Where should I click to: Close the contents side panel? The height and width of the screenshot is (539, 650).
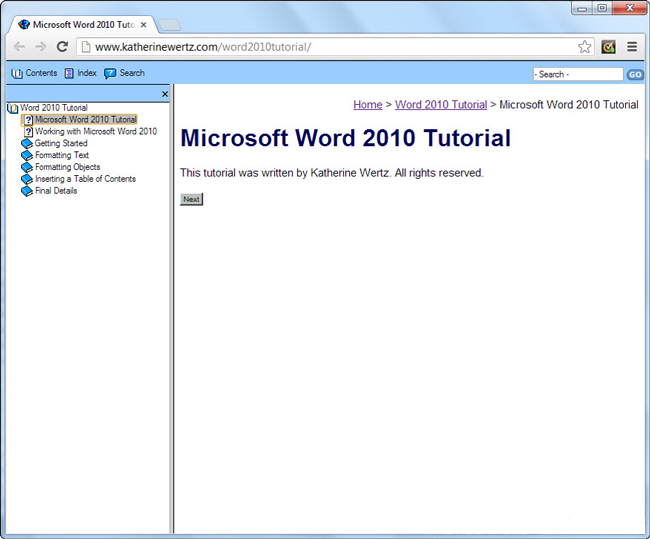tap(165, 94)
